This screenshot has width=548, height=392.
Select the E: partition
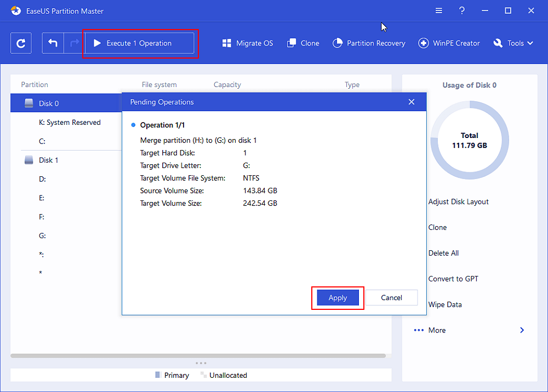(x=42, y=198)
